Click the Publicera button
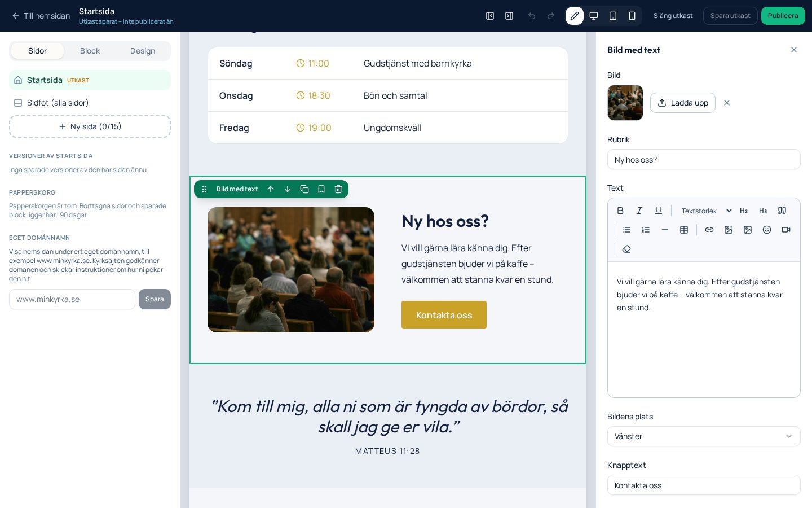 pos(783,16)
